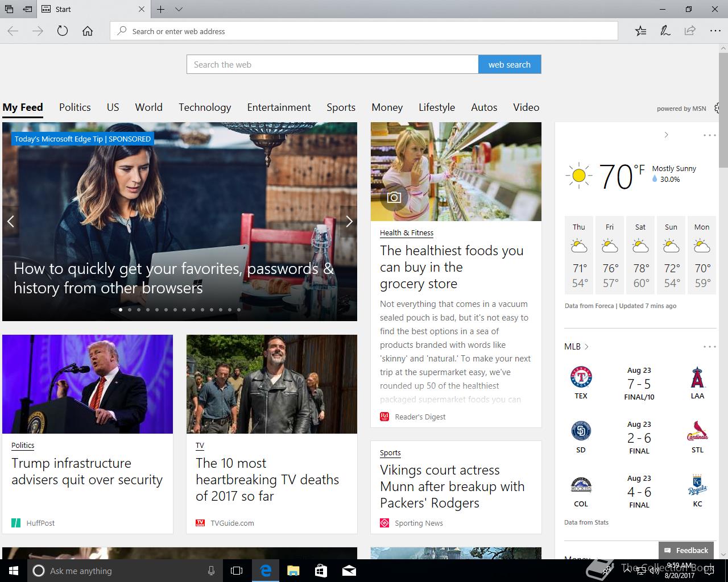Switch to the Sports tab
Screen dimensions: 728x582
point(341,107)
